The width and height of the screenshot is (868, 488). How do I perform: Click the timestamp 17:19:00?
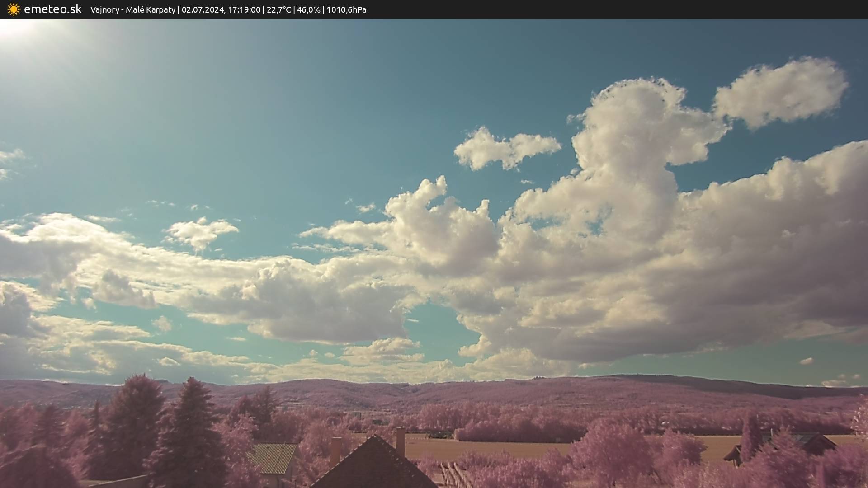pyautogui.click(x=244, y=9)
